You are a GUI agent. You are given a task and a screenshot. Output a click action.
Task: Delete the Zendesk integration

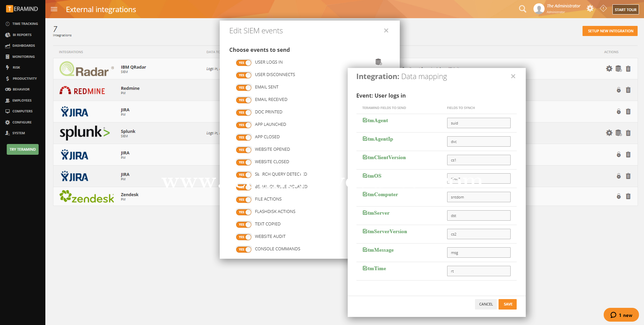628,196
